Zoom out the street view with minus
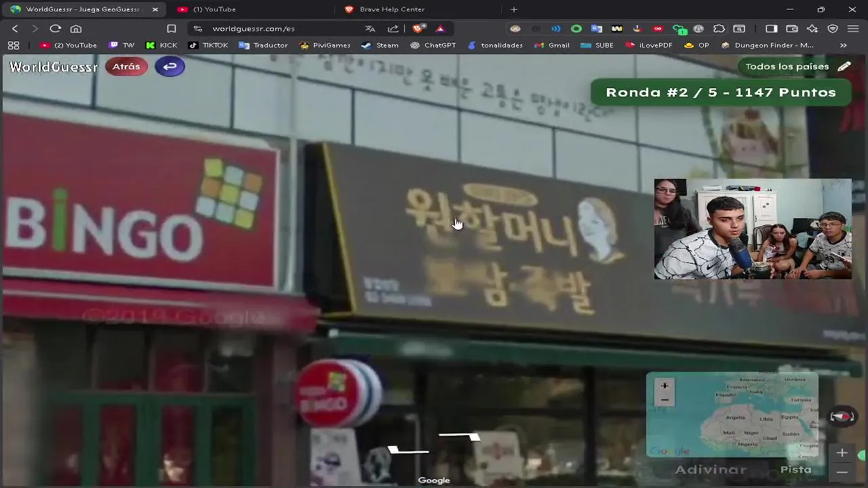Screen dimensions: 868x488 coord(842,472)
